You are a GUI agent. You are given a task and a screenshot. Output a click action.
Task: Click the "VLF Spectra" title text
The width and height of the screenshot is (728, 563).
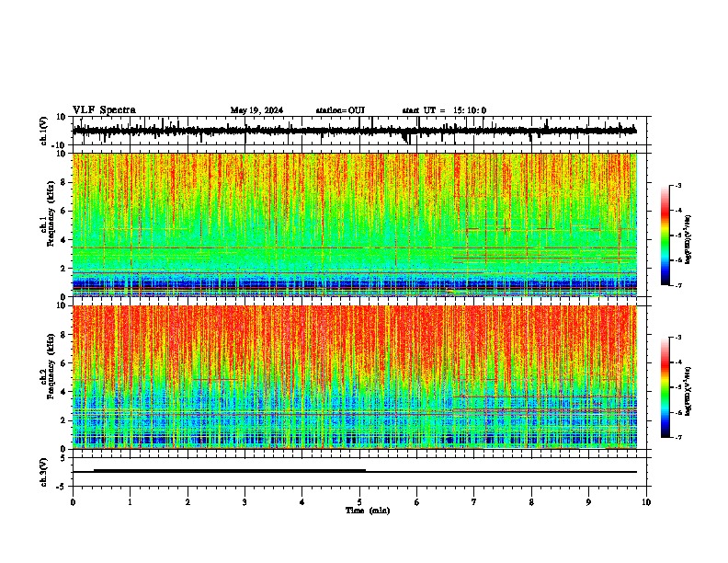coord(104,110)
